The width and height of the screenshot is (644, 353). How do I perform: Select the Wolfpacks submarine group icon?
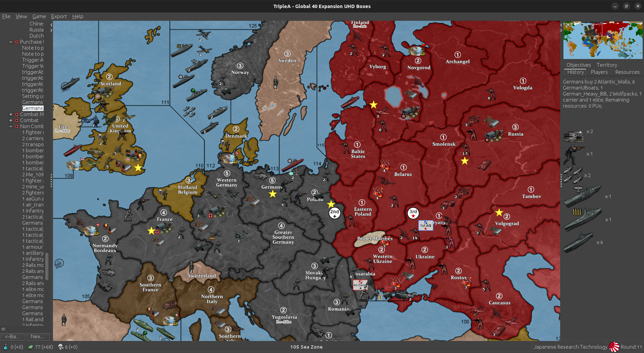[x=573, y=175]
